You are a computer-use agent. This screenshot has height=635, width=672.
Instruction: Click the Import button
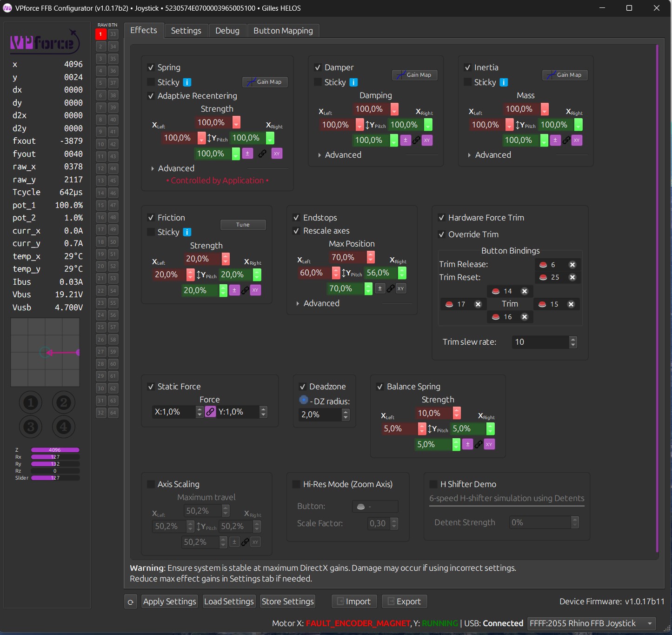[354, 602]
